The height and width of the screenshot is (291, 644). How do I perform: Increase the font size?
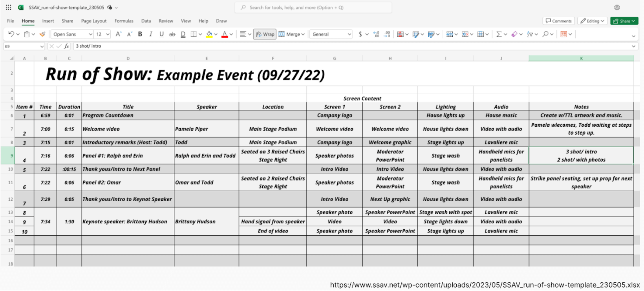tap(118, 34)
